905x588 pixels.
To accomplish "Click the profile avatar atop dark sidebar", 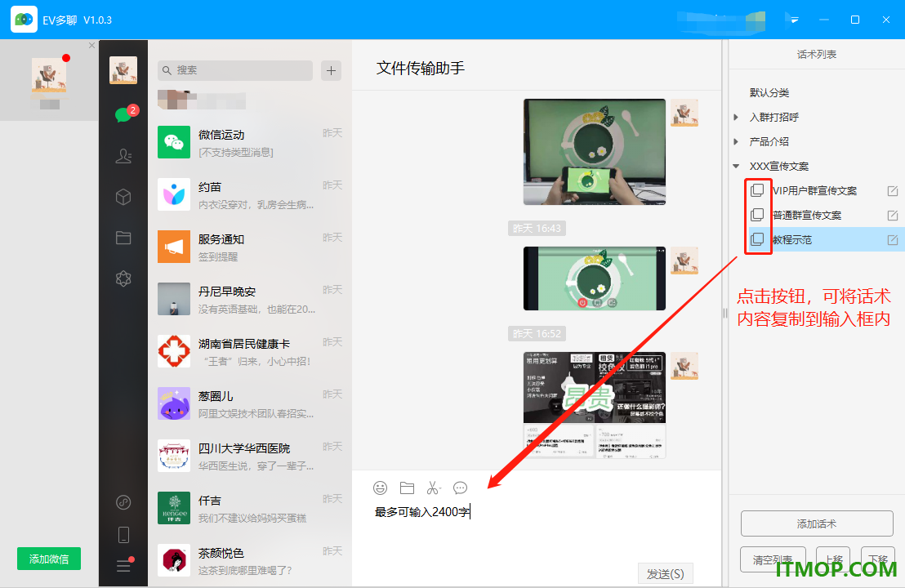I will (x=123, y=70).
